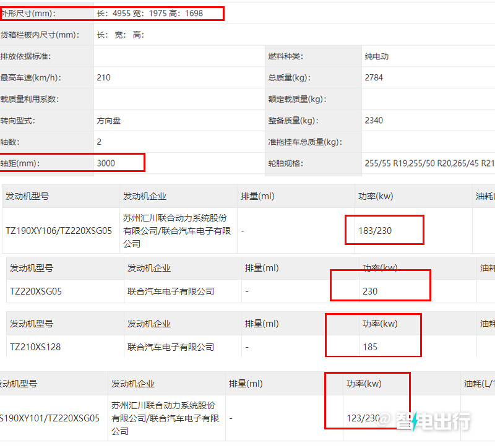Viewport: 495px width, 448px height.
Task: Select the manufacturer cell in the TZ190XY106 row
Action: pyautogui.click(x=177, y=231)
